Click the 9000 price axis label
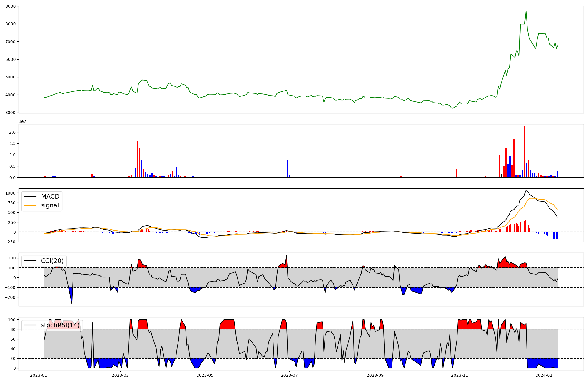Image resolution: width=588 pixels, height=382 pixels. click(11, 6)
